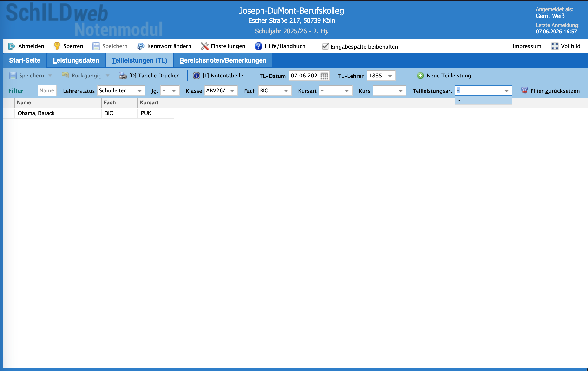This screenshot has height=371, width=588.
Task: Click the green plus Neue Teilleistung icon
Action: pos(420,76)
